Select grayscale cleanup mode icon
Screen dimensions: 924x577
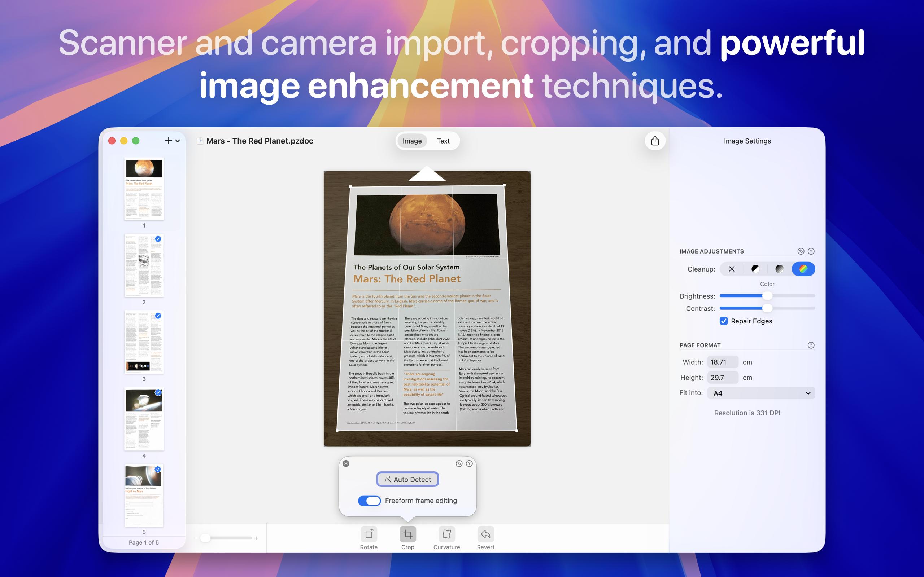tap(779, 269)
